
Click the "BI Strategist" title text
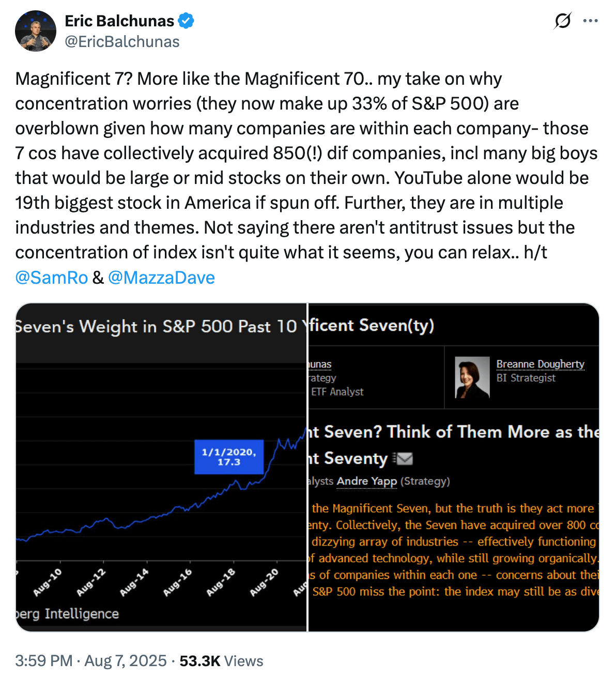(526, 378)
